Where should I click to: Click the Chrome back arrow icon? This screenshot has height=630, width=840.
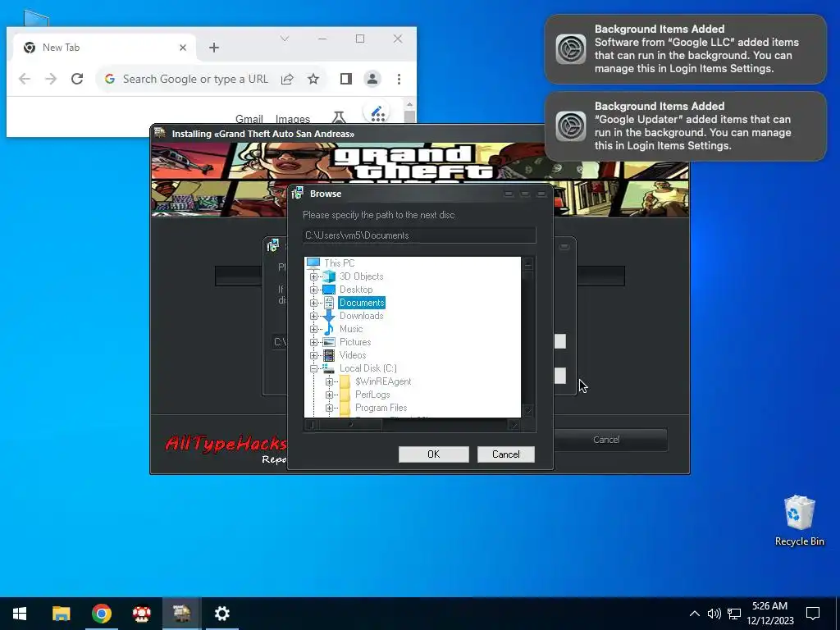[25, 80]
